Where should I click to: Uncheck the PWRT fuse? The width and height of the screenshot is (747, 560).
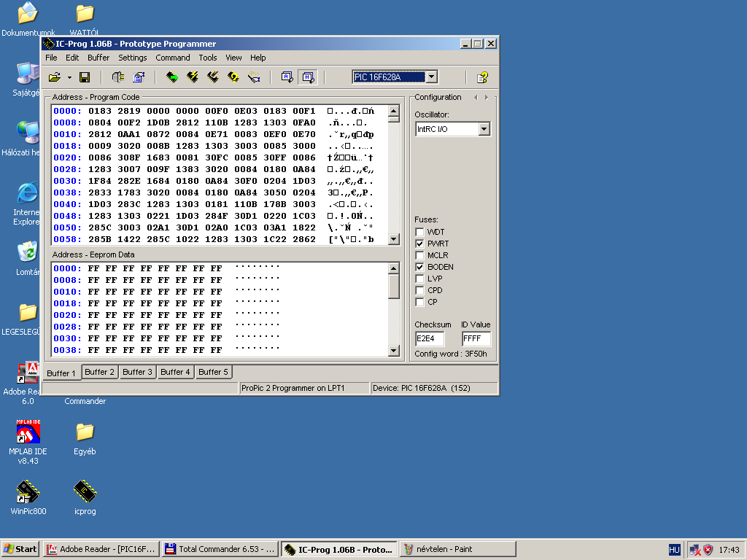pyautogui.click(x=419, y=244)
